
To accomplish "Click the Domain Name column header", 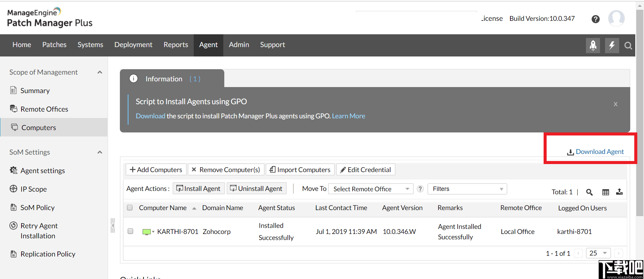I will click(223, 208).
